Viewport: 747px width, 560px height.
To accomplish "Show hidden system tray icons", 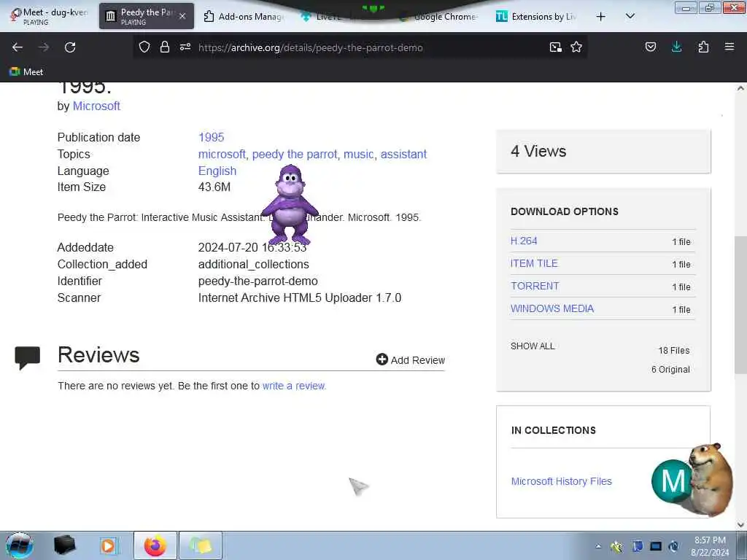I will [598, 546].
